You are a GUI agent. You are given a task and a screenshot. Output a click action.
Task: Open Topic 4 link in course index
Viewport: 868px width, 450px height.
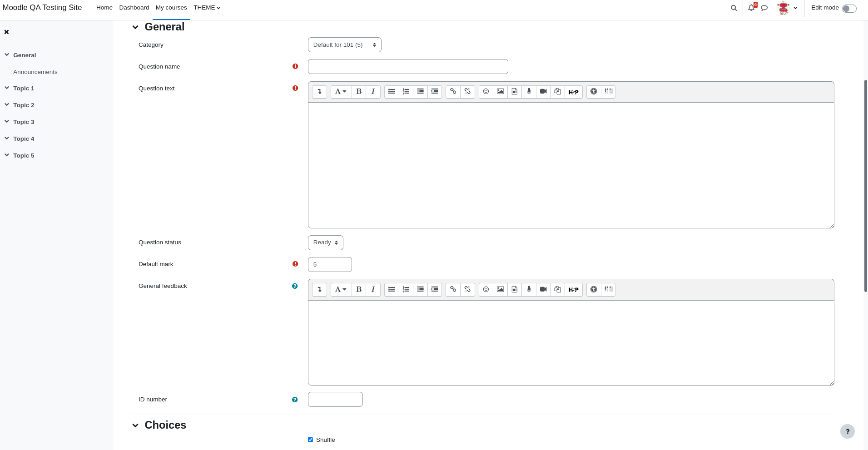[x=24, y=139]
